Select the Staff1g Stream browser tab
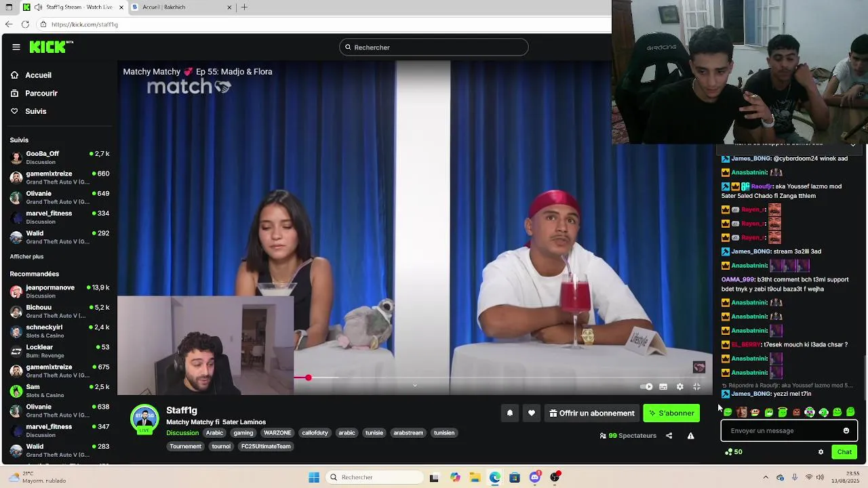The height and width of the screenshot is (488, 868). tap(73, 7)
